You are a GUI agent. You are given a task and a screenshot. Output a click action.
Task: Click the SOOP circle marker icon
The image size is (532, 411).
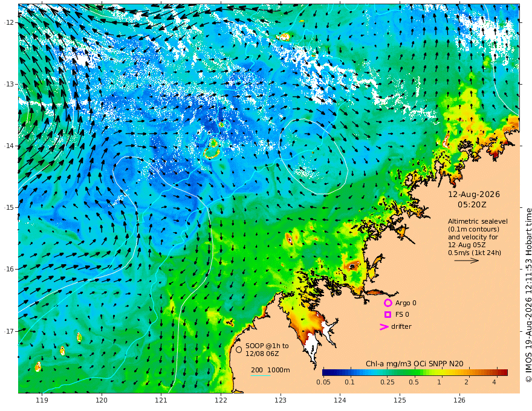pyautogui.click(x=239, y=349)
